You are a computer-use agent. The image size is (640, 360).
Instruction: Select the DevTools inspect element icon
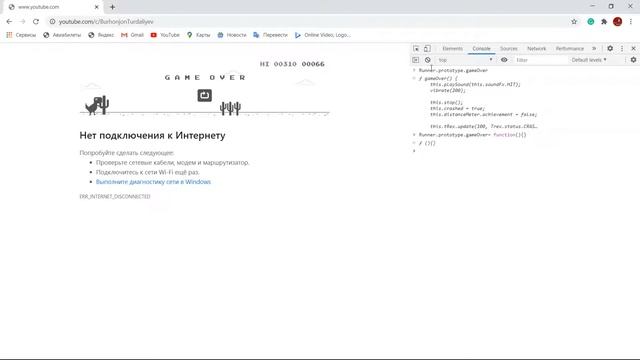[x=416, y=49]
